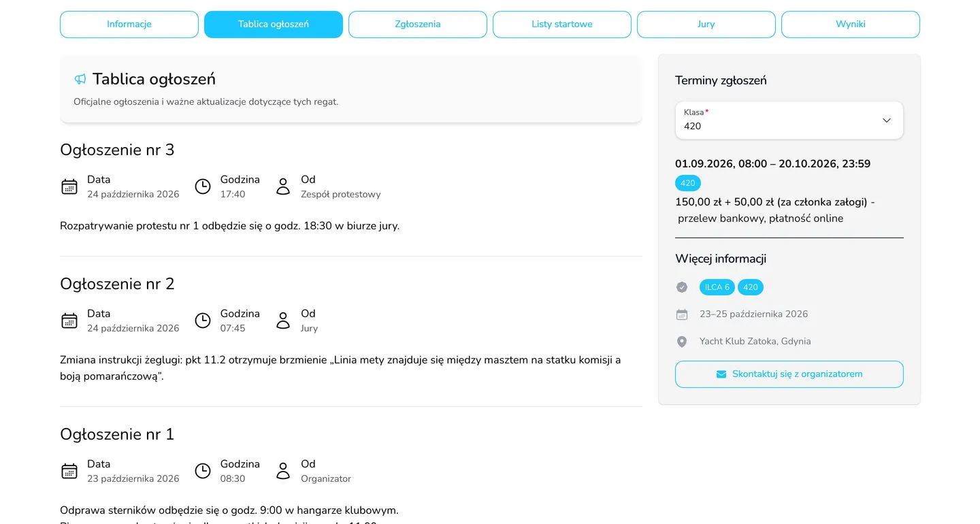
Task: Click the ILCA 6 class tag
Action: [x=717, y=287]
